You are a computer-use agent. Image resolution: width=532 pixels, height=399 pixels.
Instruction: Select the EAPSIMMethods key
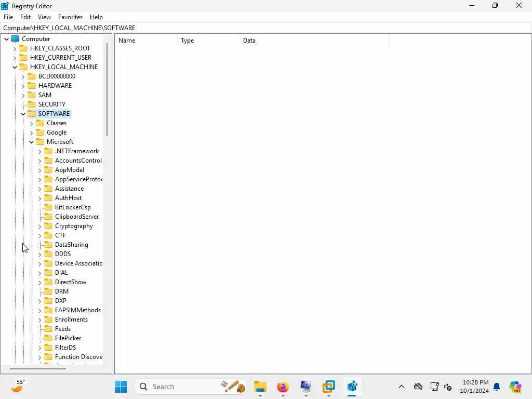[x=78, y=310]
